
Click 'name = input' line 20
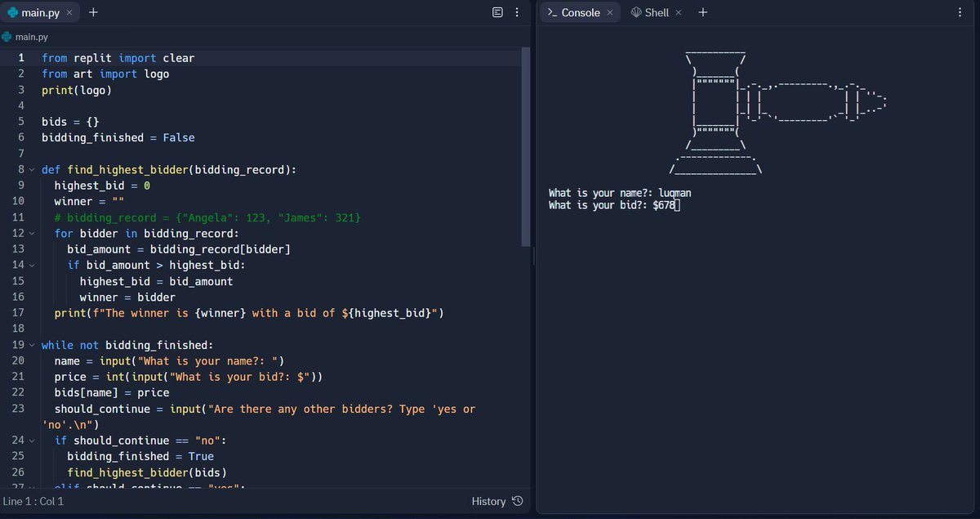168,361
